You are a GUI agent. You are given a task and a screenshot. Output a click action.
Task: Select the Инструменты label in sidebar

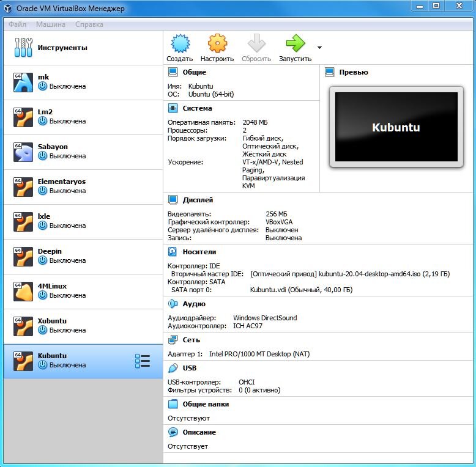click(x=62, y=48)
